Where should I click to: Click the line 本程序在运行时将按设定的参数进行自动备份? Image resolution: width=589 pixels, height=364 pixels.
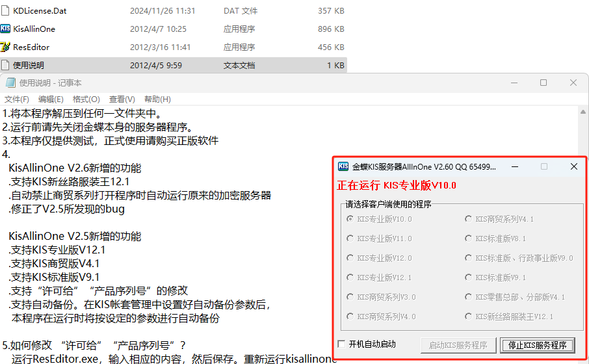click(115, 318)
